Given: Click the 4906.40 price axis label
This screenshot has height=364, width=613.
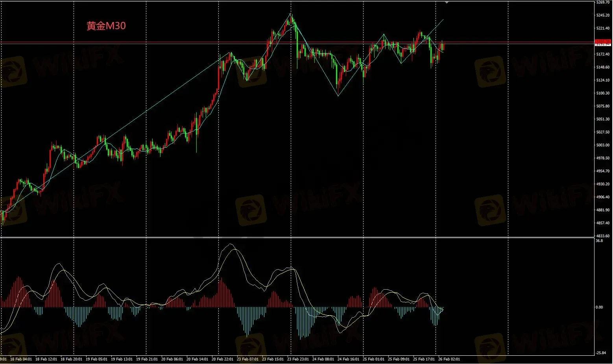Looking at the screenshot, I should click(603, 197).
